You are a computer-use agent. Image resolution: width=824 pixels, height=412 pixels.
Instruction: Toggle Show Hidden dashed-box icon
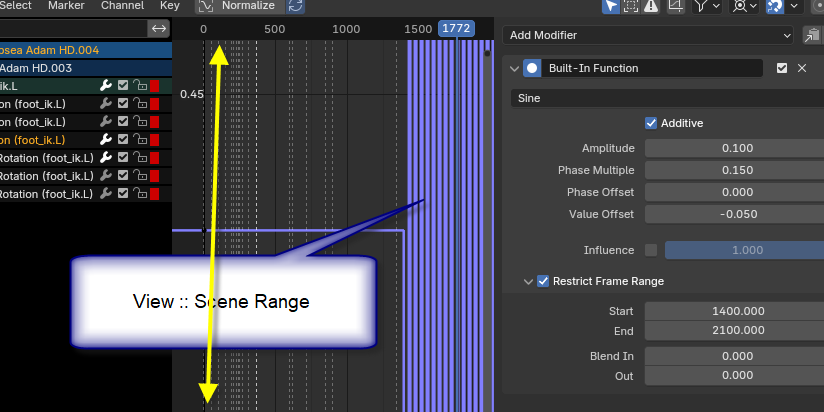coord(631,6)
